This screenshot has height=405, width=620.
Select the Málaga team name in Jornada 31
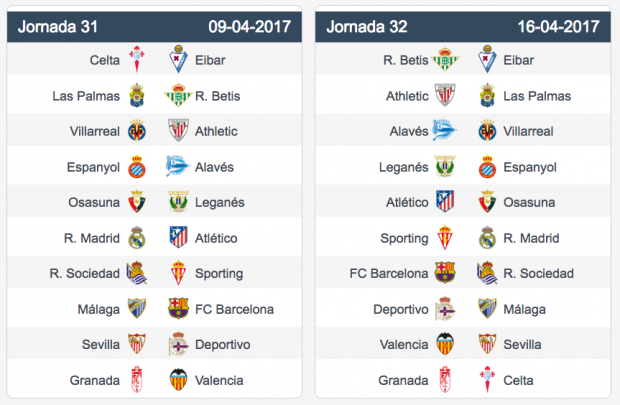pos(99,309)
